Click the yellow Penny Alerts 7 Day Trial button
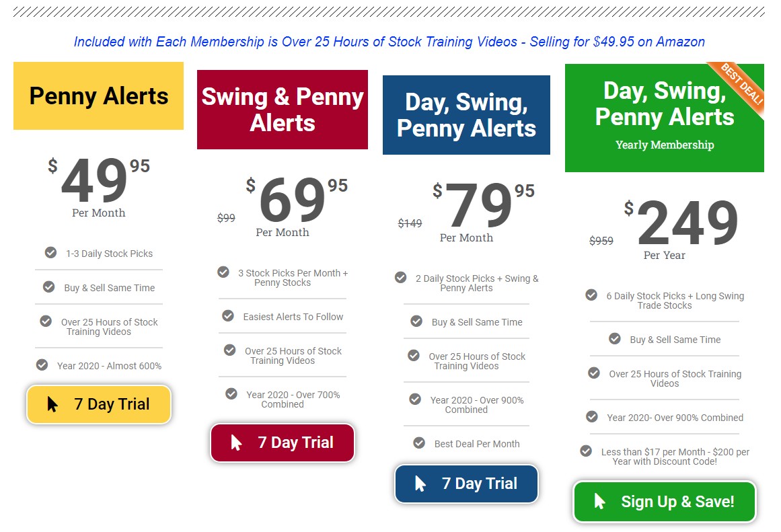This screenshot has height=532, width=781. (99, 404)
